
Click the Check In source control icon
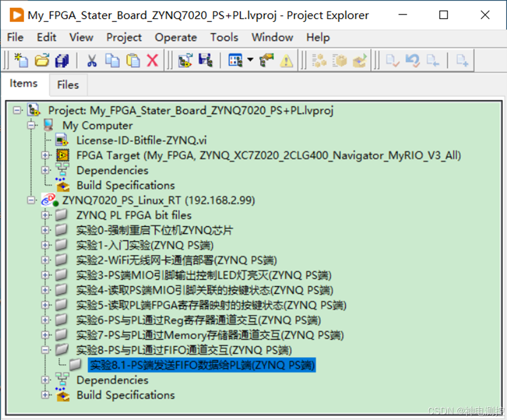393,60
